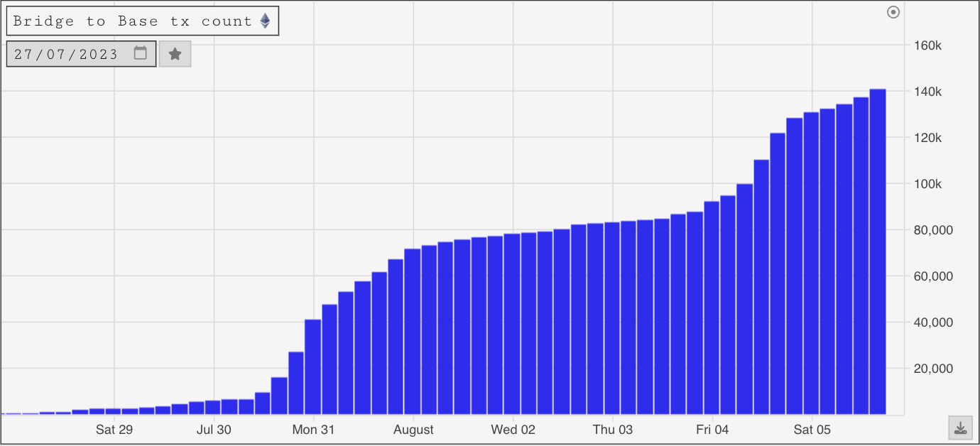Download the chart using the download icon

coord(960,428)
